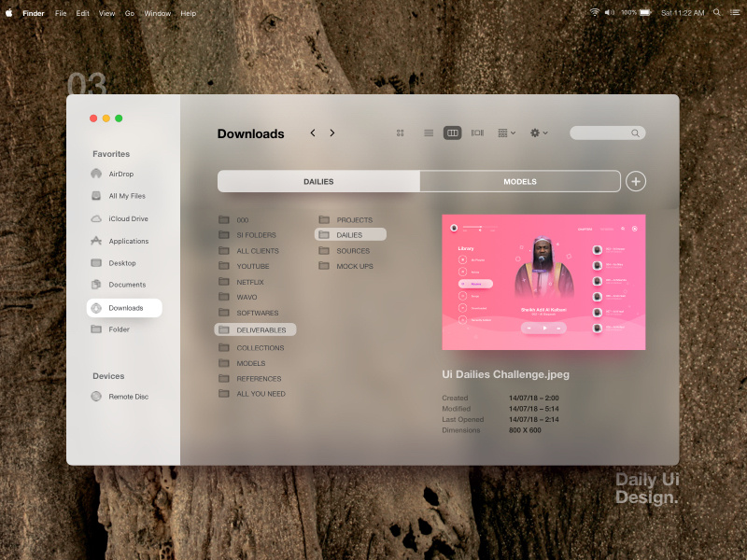Open the 000 folder
This screenshot has width=747, height=560.
point(233,220)
